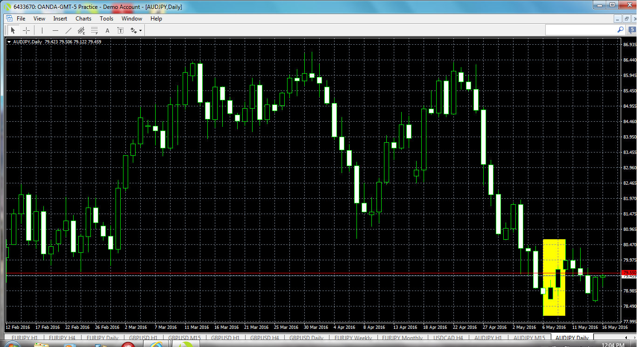The width and height of the screenshot is (644, 347).
Task: Click the 6 May 2016 date label
Action: (x=555, y=327)
